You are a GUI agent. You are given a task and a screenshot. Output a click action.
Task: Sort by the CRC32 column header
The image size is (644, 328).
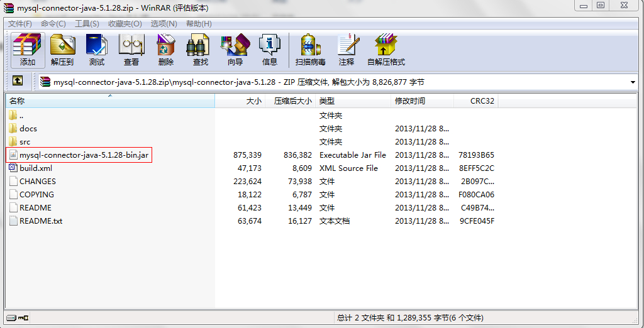pos(476,101)
